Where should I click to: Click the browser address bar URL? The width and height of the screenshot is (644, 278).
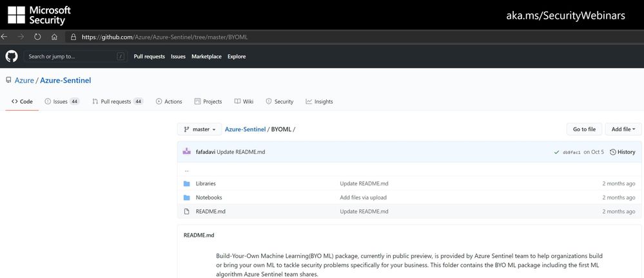164,37
